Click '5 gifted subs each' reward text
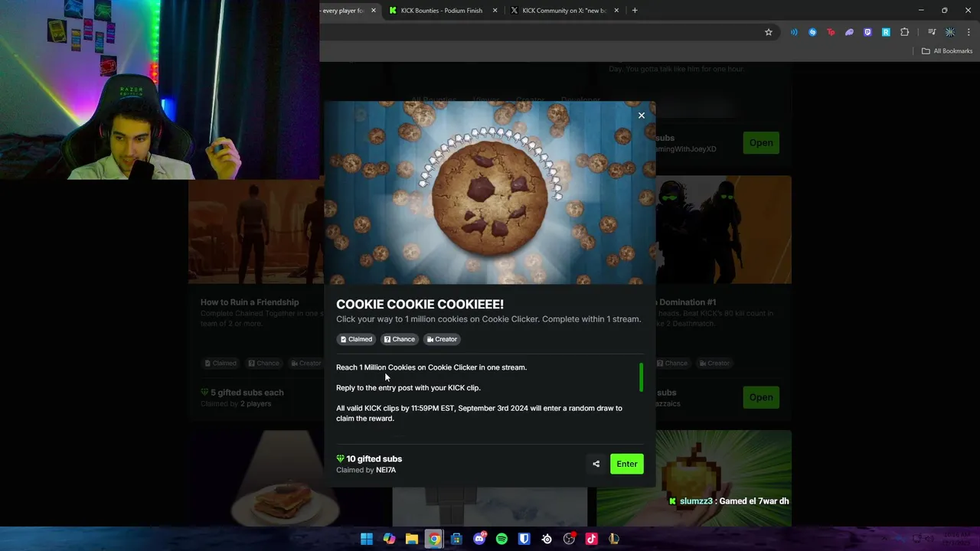Viewport: 980px width, 551px height. [x=247, y=393]
